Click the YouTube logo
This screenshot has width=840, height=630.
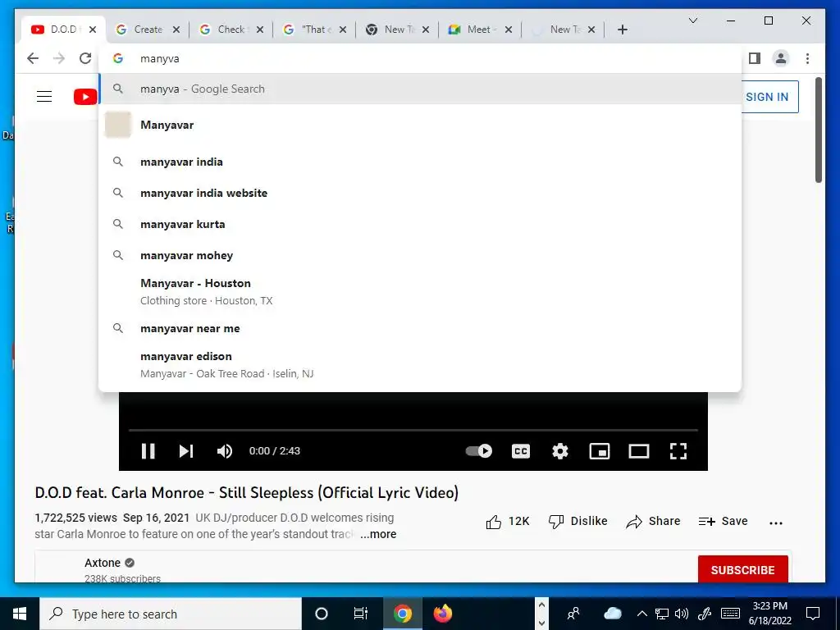pyautogui.click(x=85, y=97)
